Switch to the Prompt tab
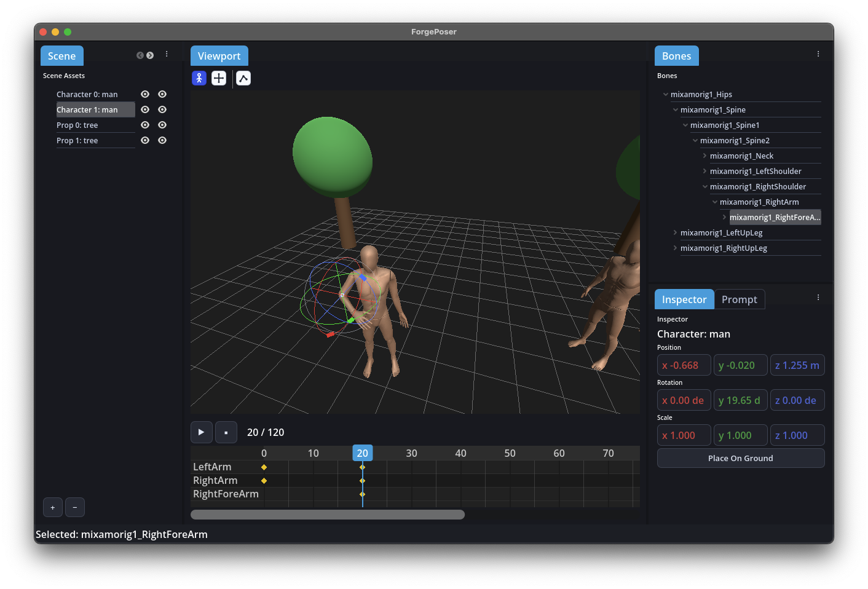The width and height of the screenshot is (868, 589). coord(739,299)
